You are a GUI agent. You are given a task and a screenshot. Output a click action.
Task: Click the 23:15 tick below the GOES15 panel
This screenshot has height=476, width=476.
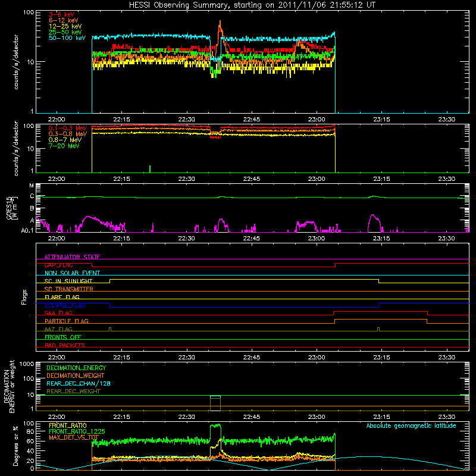[381, 239]
